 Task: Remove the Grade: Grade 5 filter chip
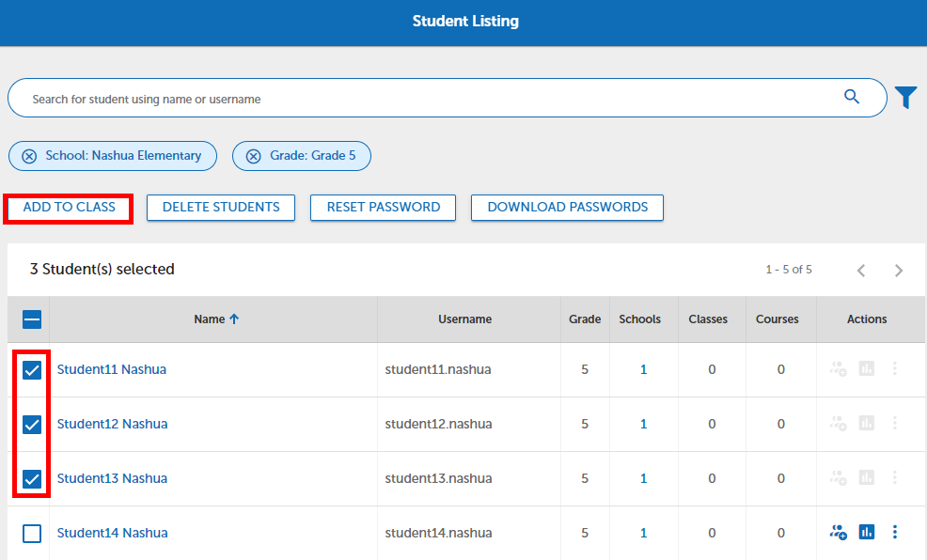tap(252, 155)
